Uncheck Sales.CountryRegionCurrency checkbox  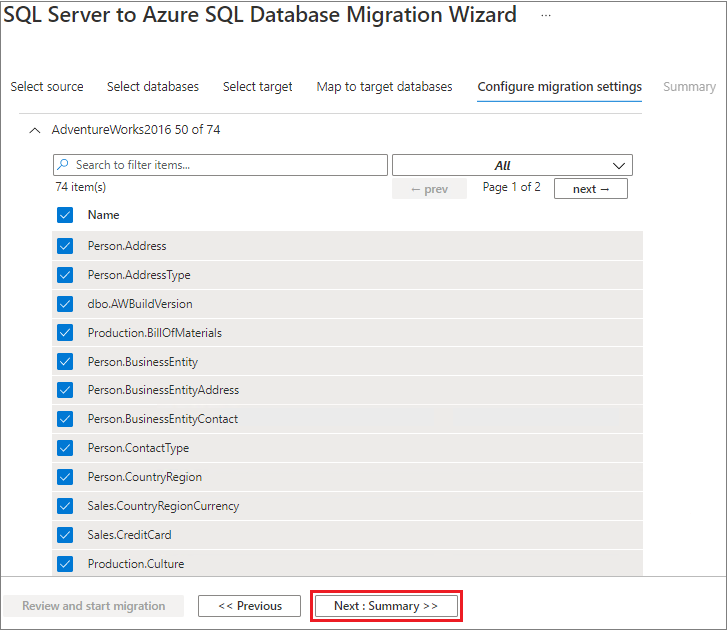(x=65, y=506)
